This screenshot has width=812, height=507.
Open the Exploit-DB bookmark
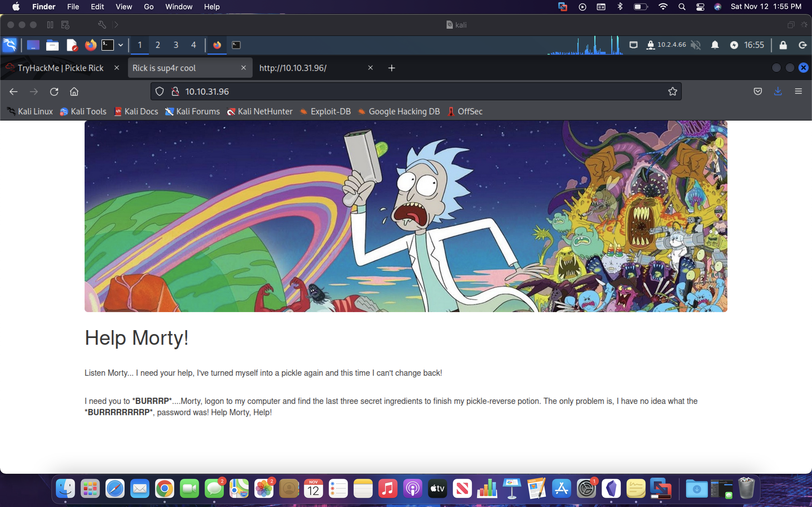pyautogui.click(x=325, y=111)
